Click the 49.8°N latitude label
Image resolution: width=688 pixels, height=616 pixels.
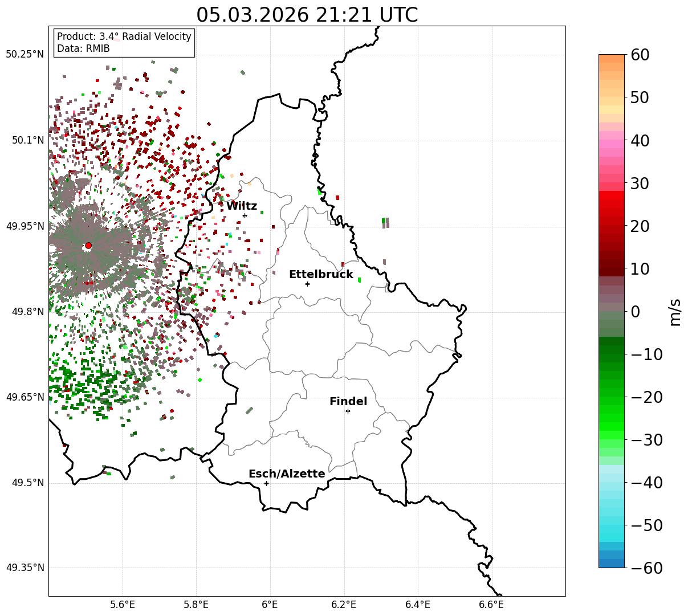point(27,312)
